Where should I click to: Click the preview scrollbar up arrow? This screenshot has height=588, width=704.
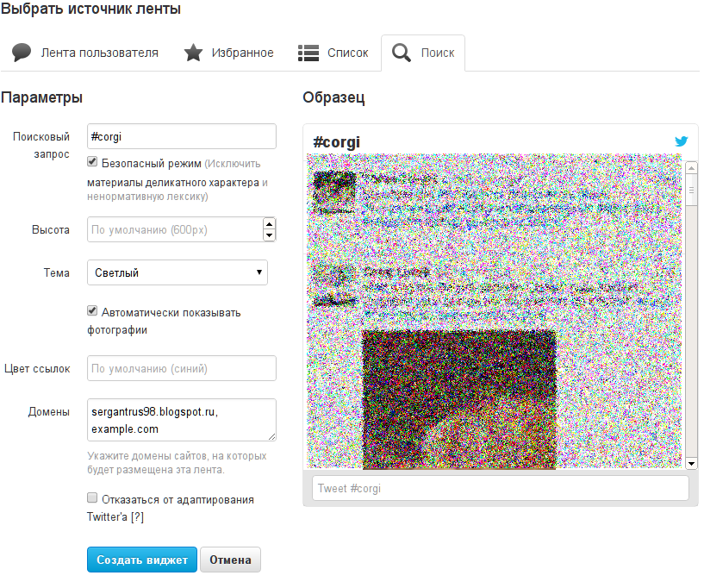[x=691, y=168]
